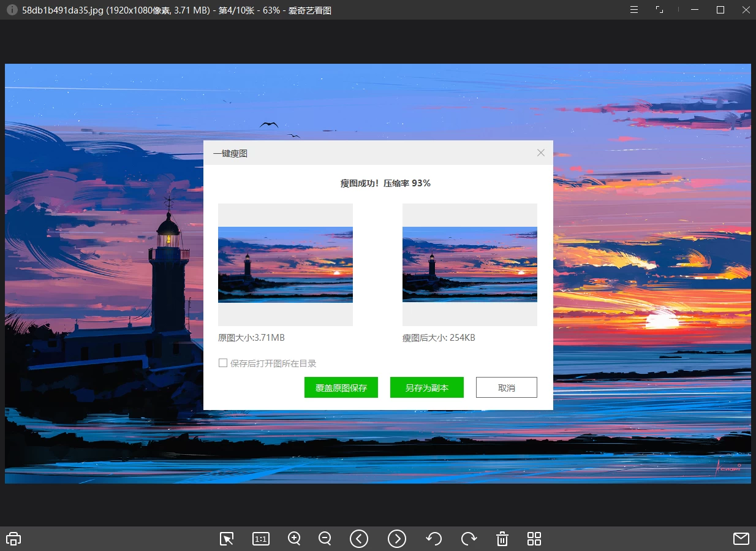The image size is (756, 551).
Task: Cancel the compression dialog with 取消
Action: tap(506, 387)
